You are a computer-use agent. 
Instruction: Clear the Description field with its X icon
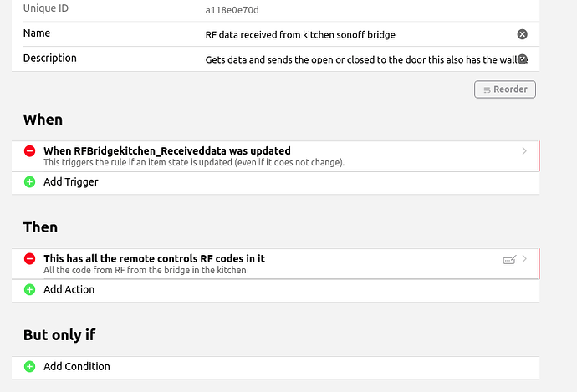pyautogui.click(x=523, y=59)
